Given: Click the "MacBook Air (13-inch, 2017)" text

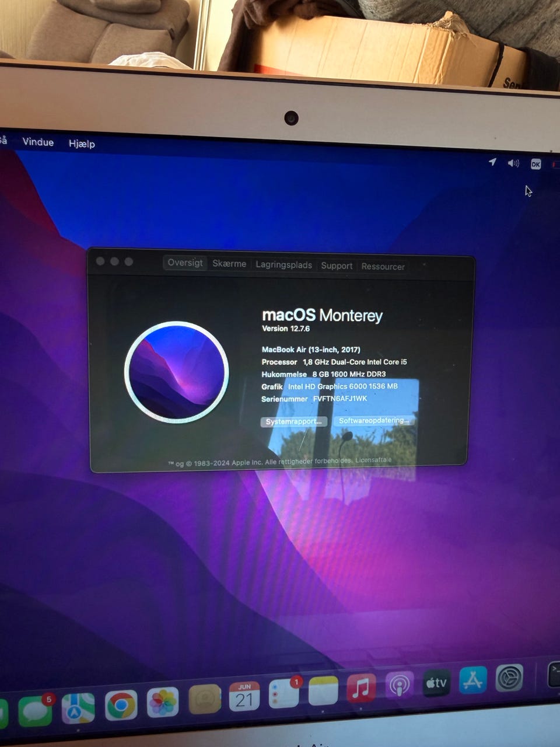Looking at the screenshot, I should [x=311, y=350].
